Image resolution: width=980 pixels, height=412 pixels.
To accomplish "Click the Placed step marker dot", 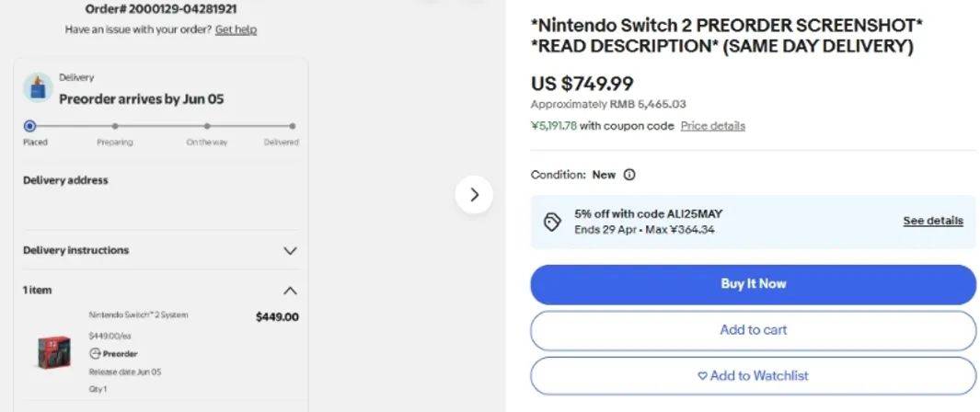I will tap(30, 126).
